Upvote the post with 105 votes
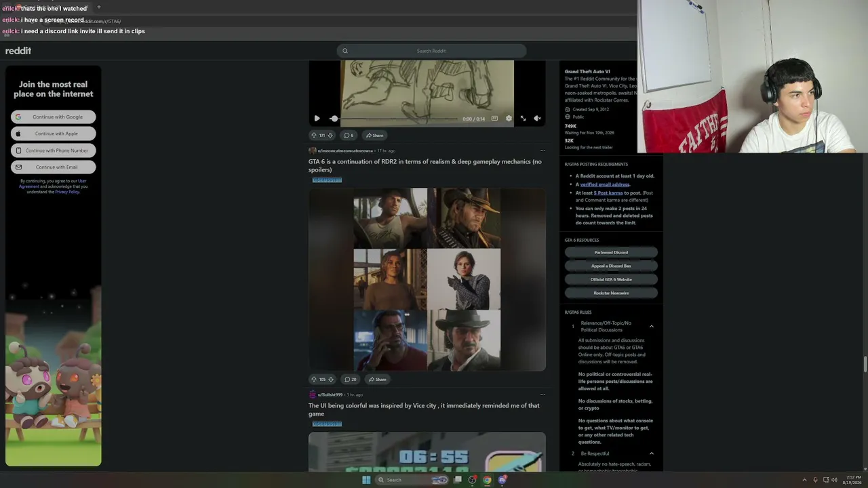Image resolution: width=868 pixels, height=488 pixels. click(x=313, y=379)
